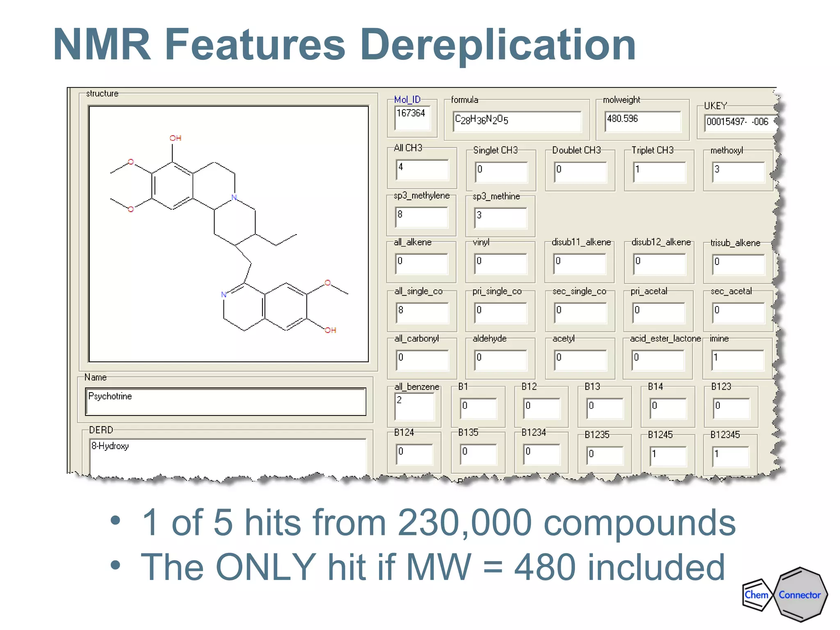Click the all_alkene value field
840x630 pixels.
pyautogui.click(x=422, y=263)
